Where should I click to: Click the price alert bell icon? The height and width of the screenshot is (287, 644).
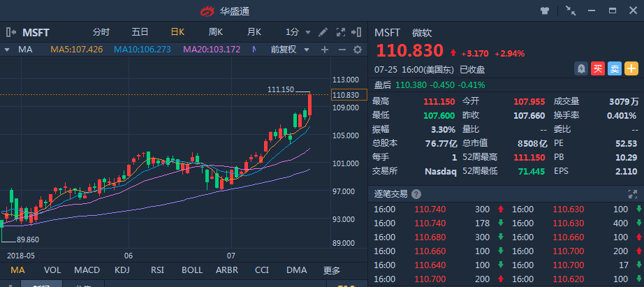pyautogui.click(x=580, y=68)
